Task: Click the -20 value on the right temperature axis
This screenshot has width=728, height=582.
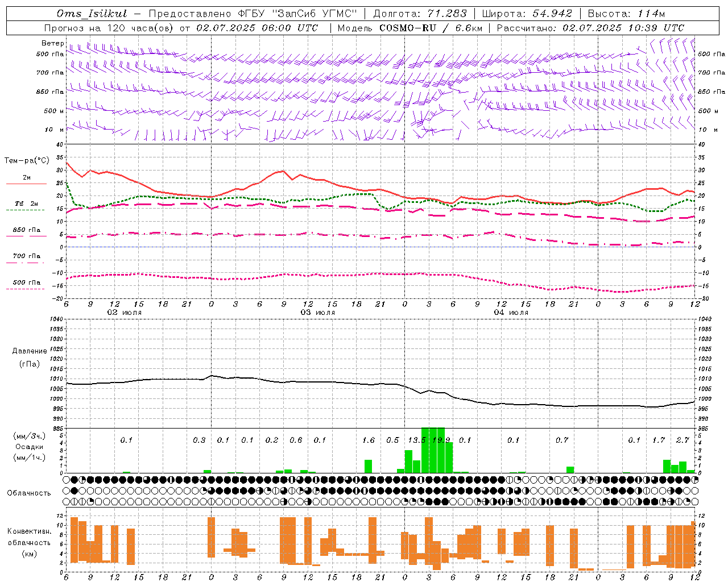Action: click(702, 299)
